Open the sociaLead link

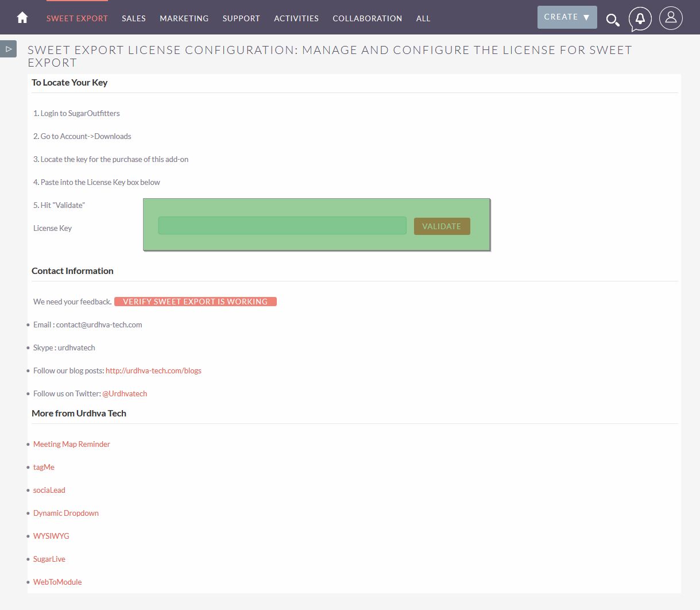coord(49,490)
